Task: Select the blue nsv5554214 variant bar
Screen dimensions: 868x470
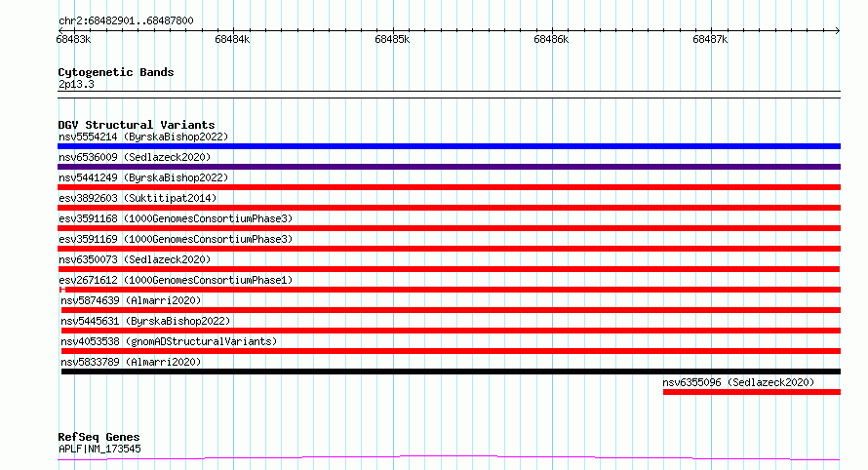Action: pyautogui.click(x=449, y=146)
